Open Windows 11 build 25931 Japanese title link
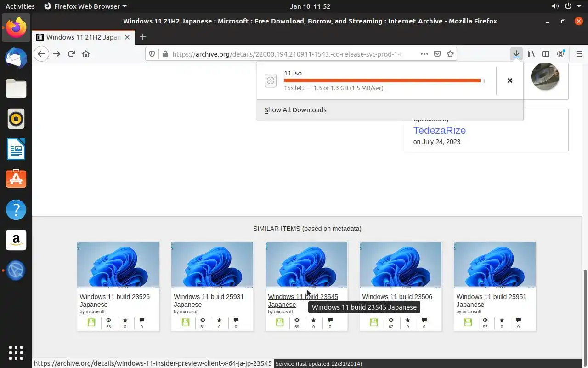 (x=209, y=300)
